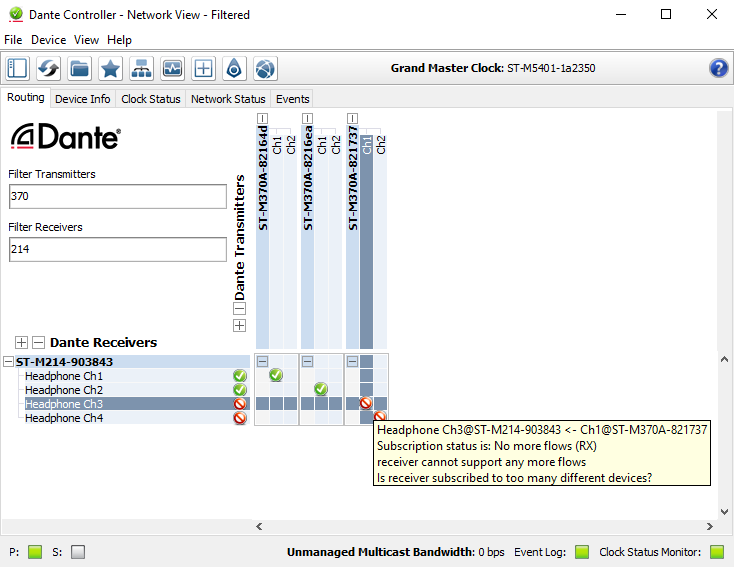This screenshot has width=734, height=567.
Task: Click the star icon in toolbar
Action: [x=110, y=68]
